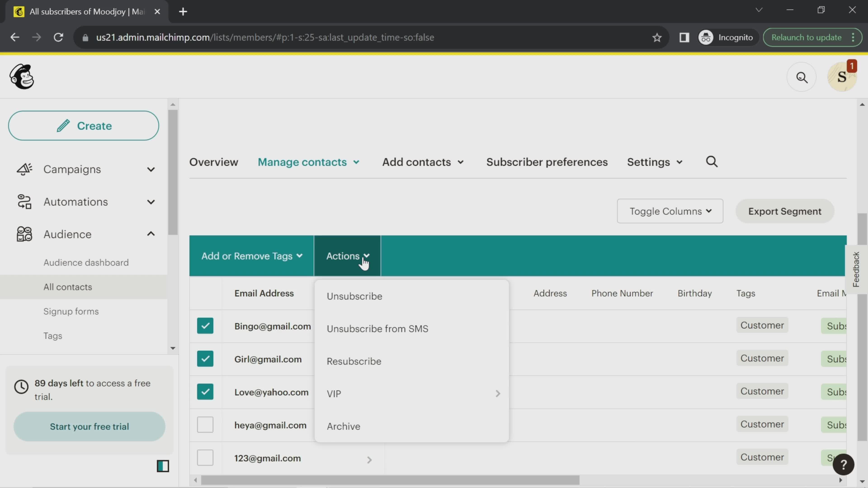Expand the Actions dropdown menu
868x488 pixels.
click(x=348, y=256)
